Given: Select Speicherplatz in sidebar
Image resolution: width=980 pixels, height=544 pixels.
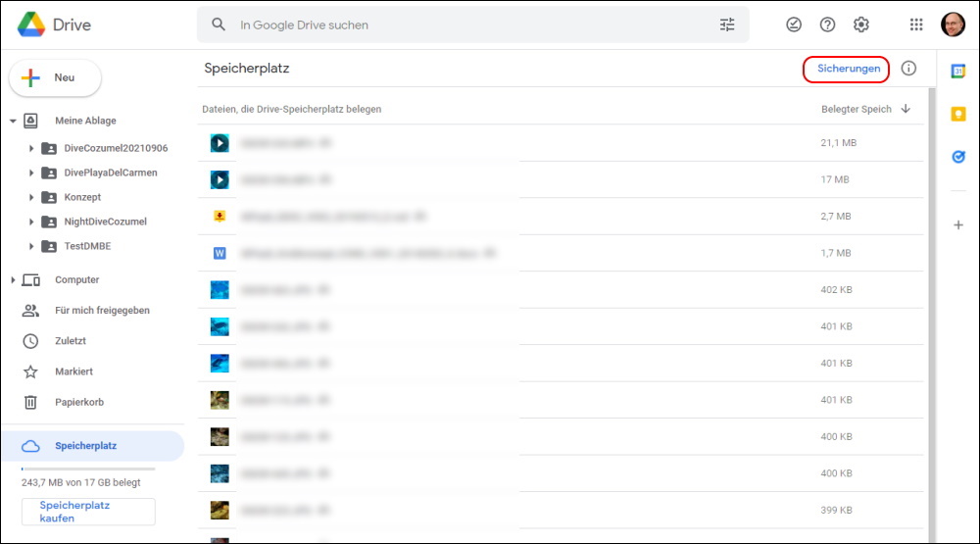Looking at the screenshot, I should click(x=93, y=446).
